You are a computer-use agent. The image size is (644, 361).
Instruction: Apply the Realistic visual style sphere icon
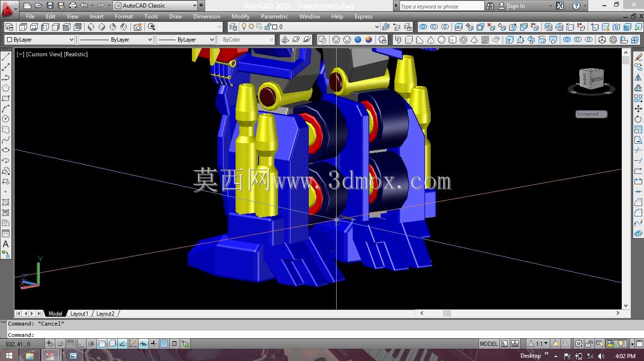(x=358, y=40)
